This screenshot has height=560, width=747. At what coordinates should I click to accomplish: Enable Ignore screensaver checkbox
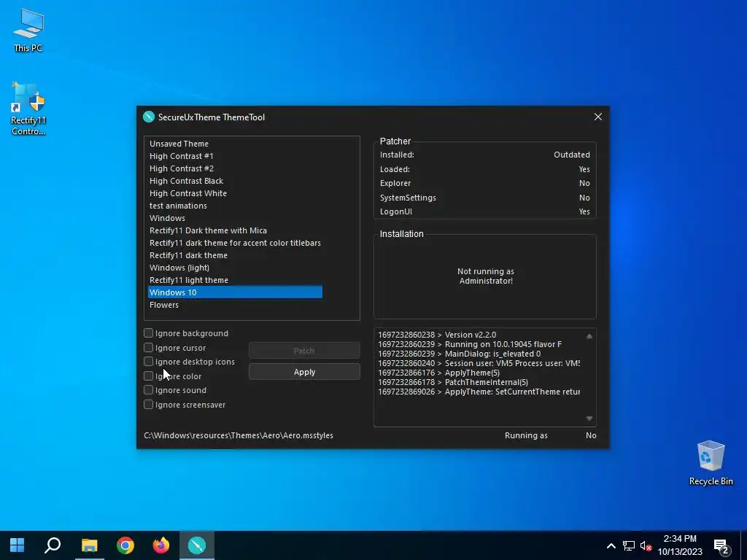point(149,404)
